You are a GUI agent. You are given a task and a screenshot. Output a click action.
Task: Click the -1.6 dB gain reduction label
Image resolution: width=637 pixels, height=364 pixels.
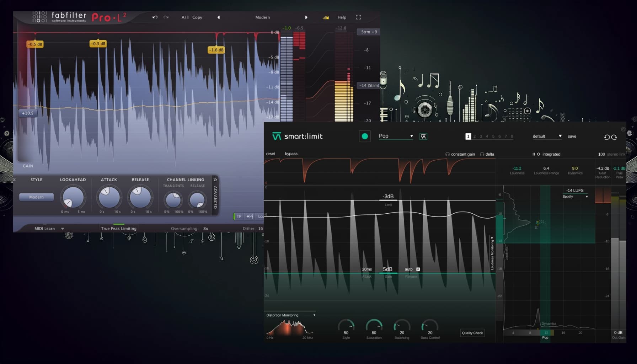coord(216,50)
